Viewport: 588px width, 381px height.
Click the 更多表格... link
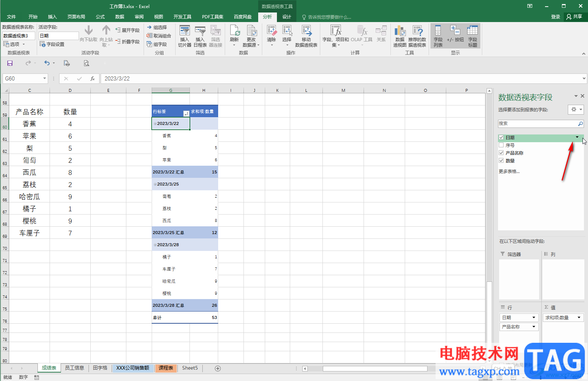tap(509, 172)
